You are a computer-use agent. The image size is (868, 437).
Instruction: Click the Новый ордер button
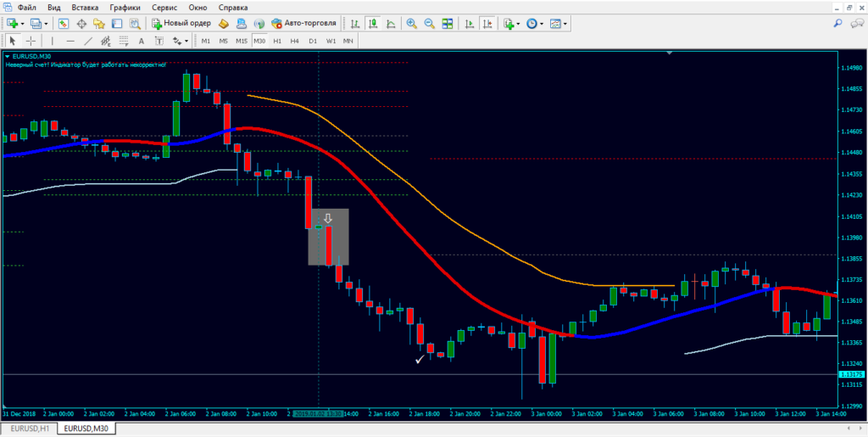point(181,23)
